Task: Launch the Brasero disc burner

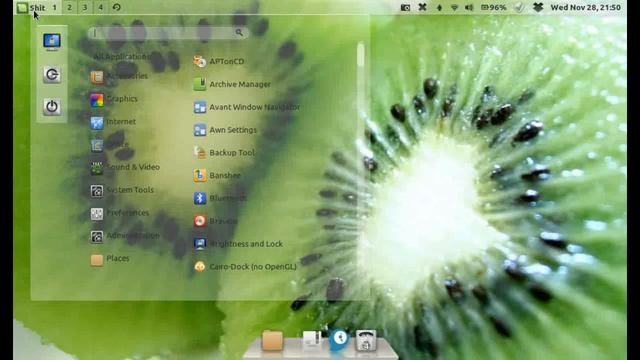Action: pos(216,221)
